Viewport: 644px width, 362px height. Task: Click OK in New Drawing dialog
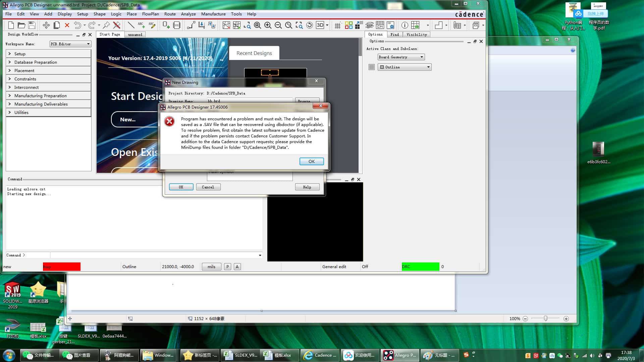tap(181, 187)
